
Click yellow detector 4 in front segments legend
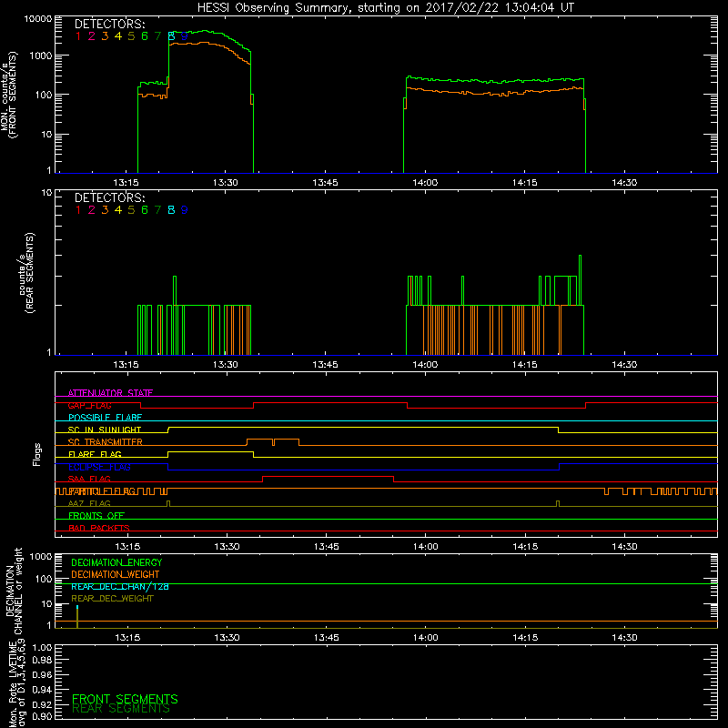coord(118,36)
